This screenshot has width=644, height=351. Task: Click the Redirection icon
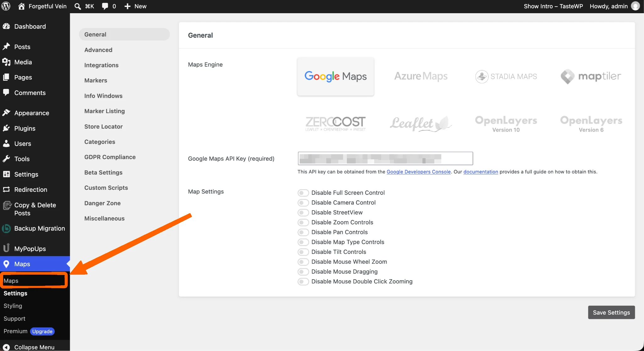[6, 189]
